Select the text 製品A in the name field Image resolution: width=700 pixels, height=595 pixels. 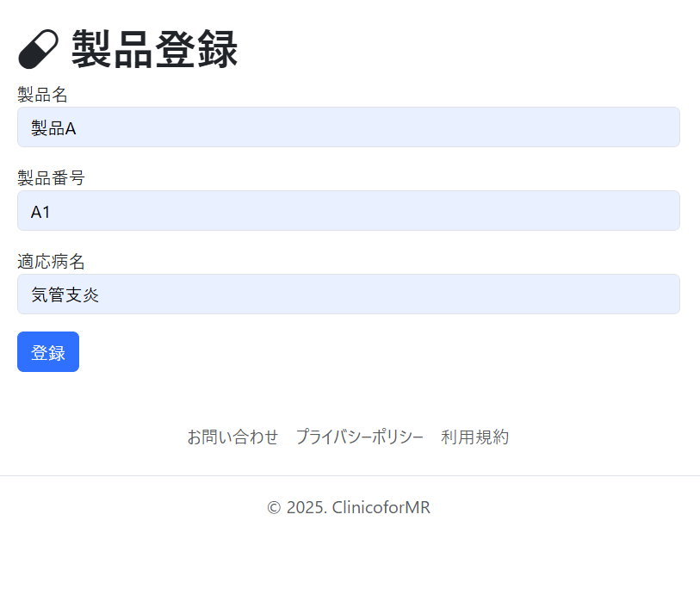click(x=49, y=127)
